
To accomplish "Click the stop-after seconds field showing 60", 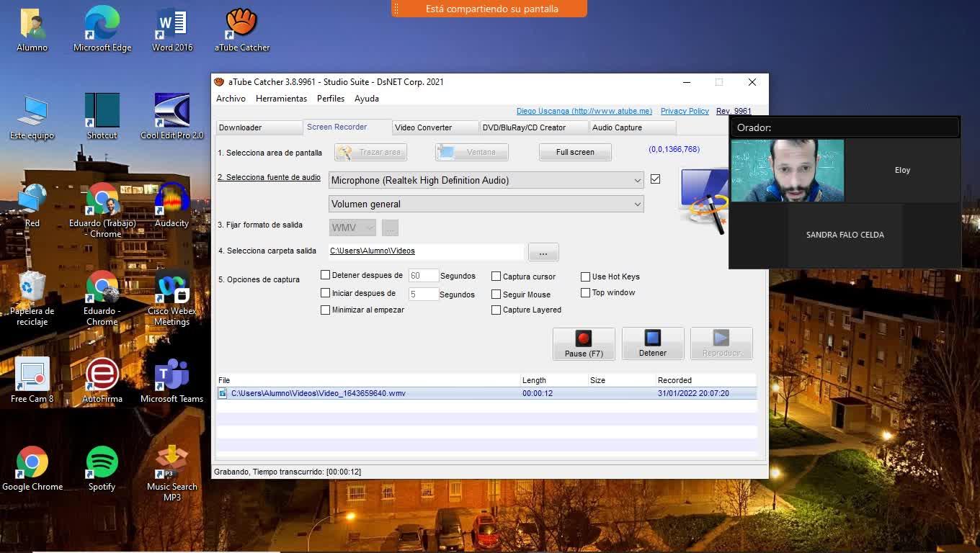I will (423, 276).
